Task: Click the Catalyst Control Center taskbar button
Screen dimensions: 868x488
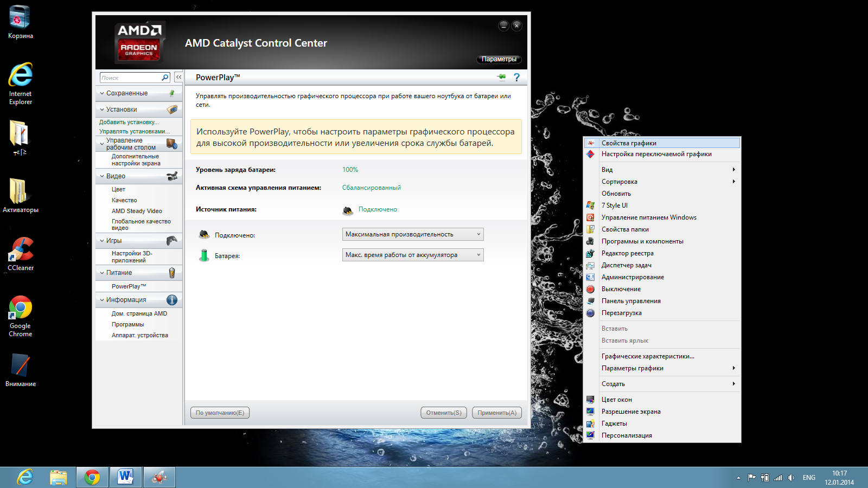Action: 159,477
